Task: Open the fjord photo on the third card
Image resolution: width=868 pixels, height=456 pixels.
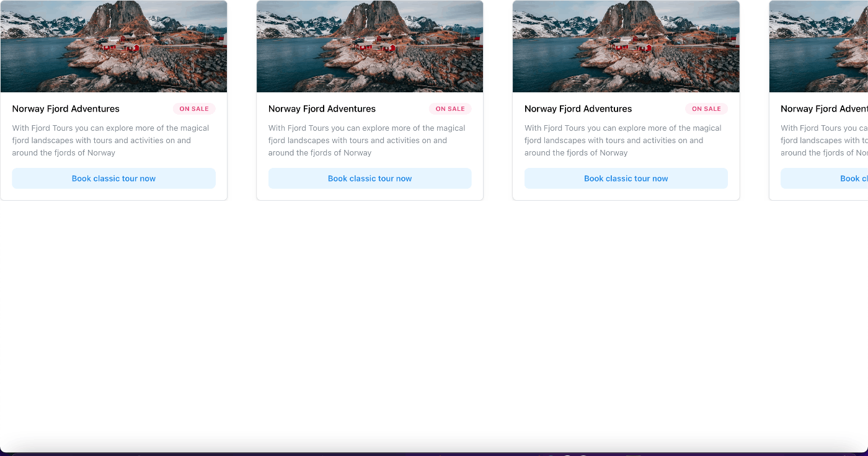Action: (626, 46)
